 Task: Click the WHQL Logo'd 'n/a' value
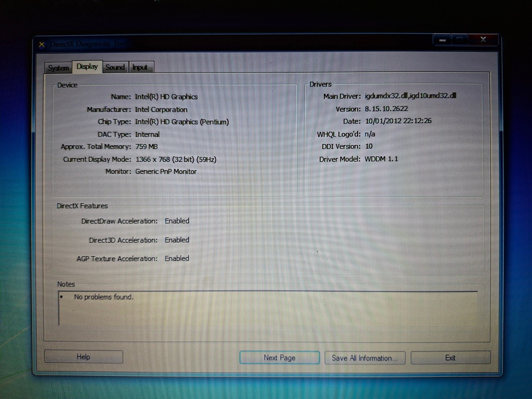pyautogui.click(x=370, y=134)
